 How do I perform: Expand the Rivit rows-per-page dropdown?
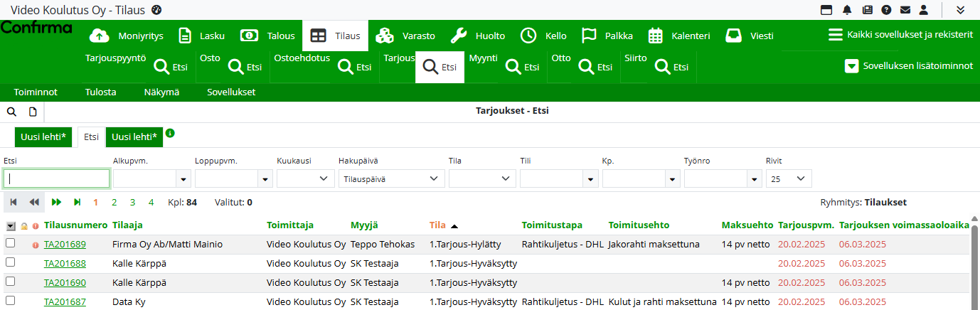click(x=788, y=179)
